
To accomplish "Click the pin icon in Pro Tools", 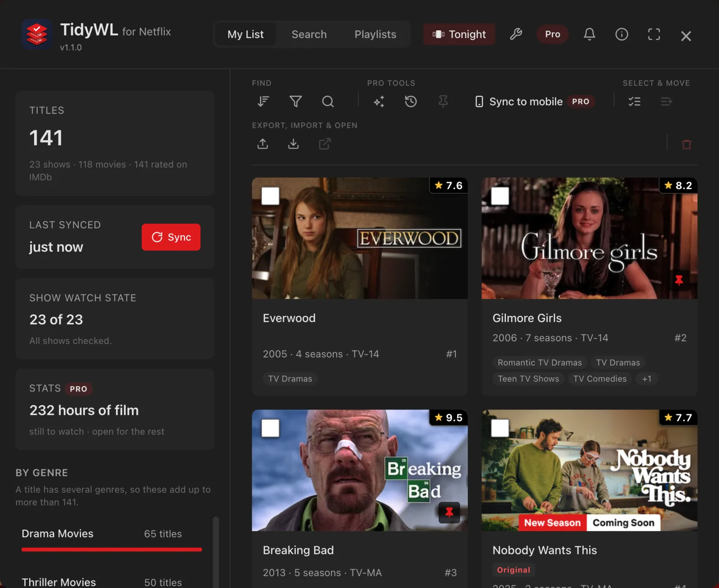I will (443, 102).
